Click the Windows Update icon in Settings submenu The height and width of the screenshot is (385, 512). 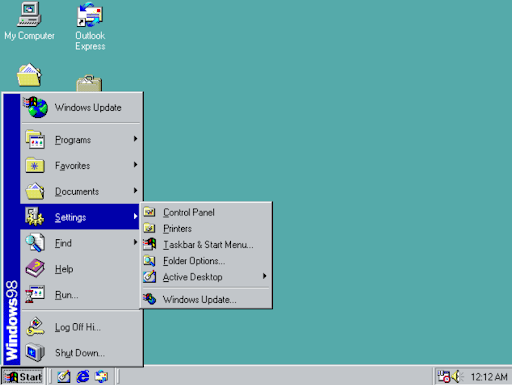click(149, 299)
